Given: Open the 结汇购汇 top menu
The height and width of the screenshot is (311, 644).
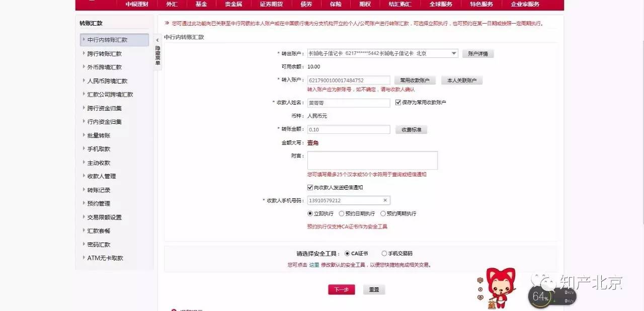Looking at the screenshot, I should pyautogui.click(x=400, y=4).
